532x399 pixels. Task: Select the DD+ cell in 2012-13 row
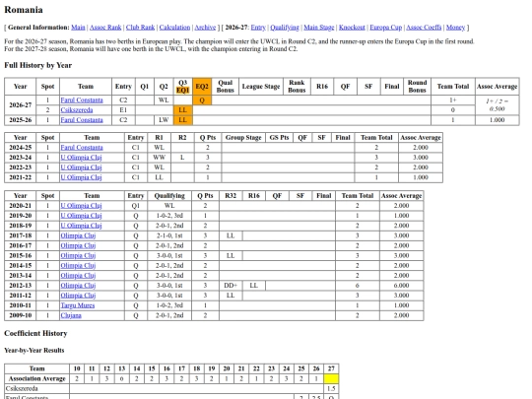point(231,286)
